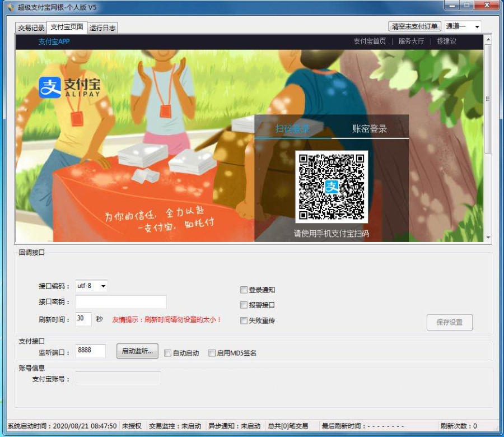504x437 pixels.
Task: Click the 请使用手机支付宝扫码 caption
Action: point(332,233)
